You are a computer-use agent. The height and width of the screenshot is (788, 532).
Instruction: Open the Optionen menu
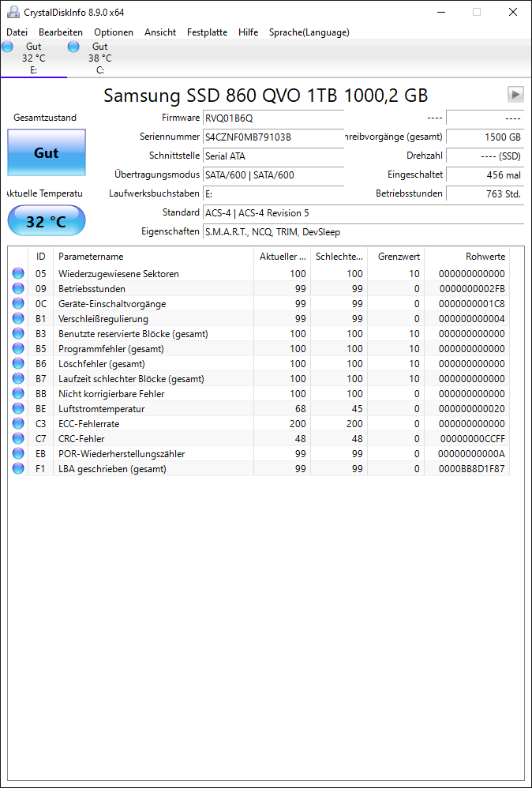[114, 32]
